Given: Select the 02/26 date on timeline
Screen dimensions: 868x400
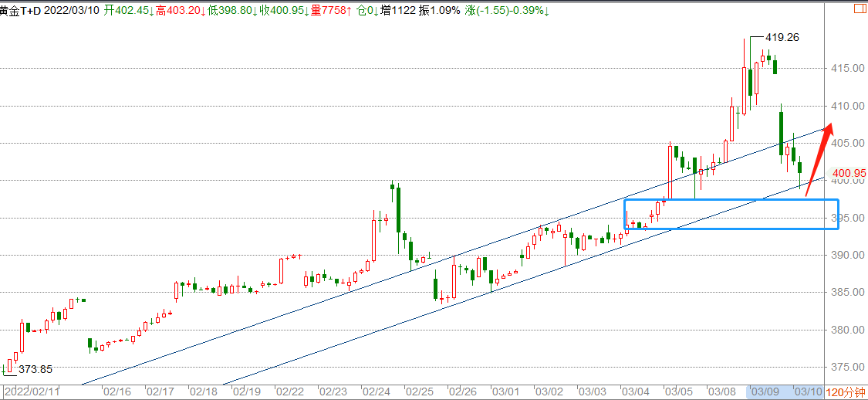Looking at the screenshot, I should click(x=463, y=392).
